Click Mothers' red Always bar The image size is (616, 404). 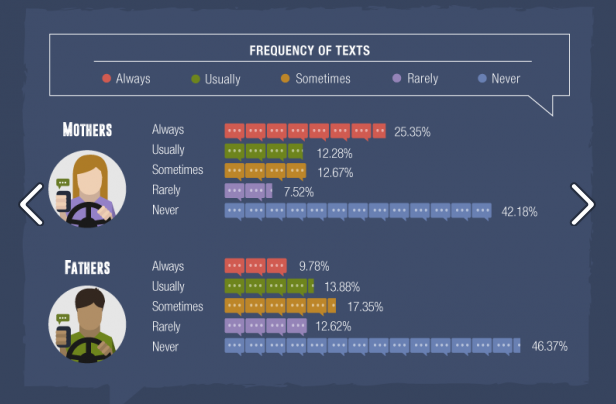[305, 132]
